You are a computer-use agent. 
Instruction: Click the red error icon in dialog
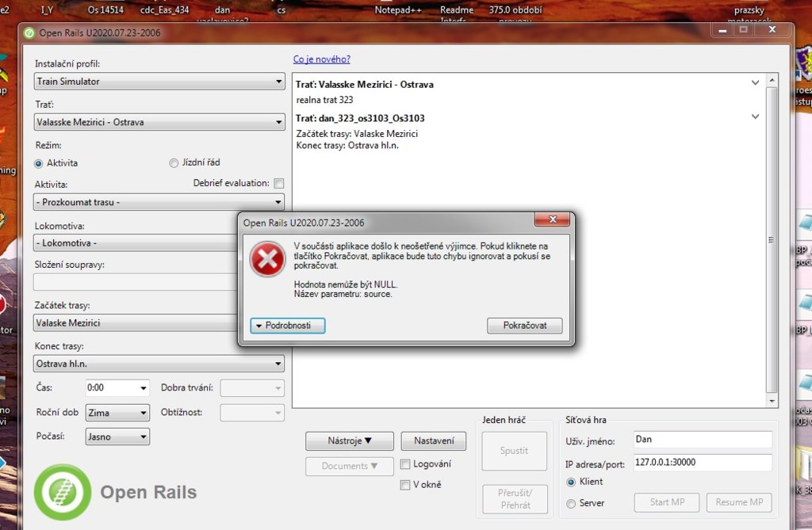point(267,259)
